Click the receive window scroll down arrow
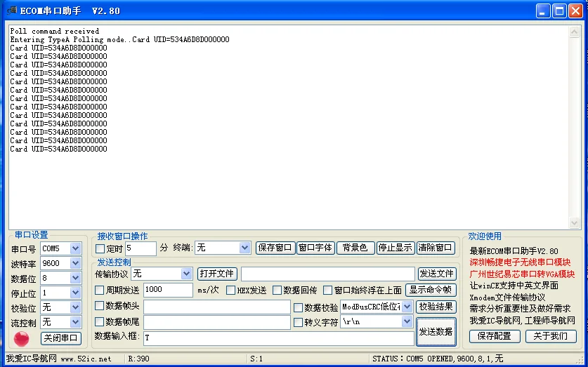 (574, 223)
